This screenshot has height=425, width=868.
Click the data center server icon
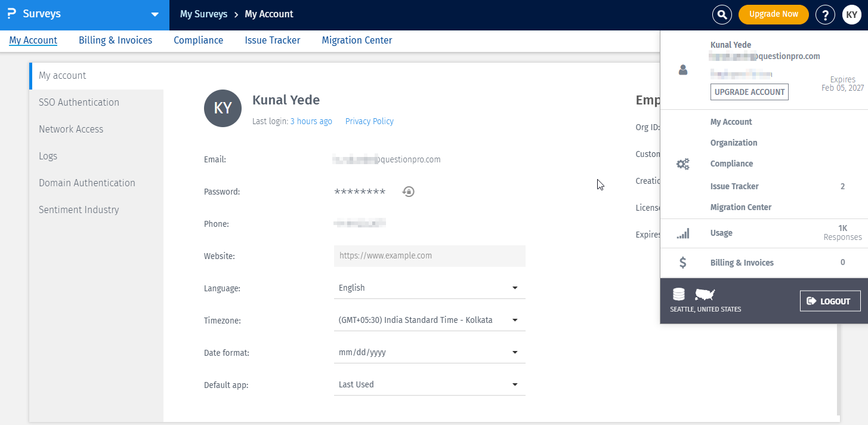click(678, 294)
